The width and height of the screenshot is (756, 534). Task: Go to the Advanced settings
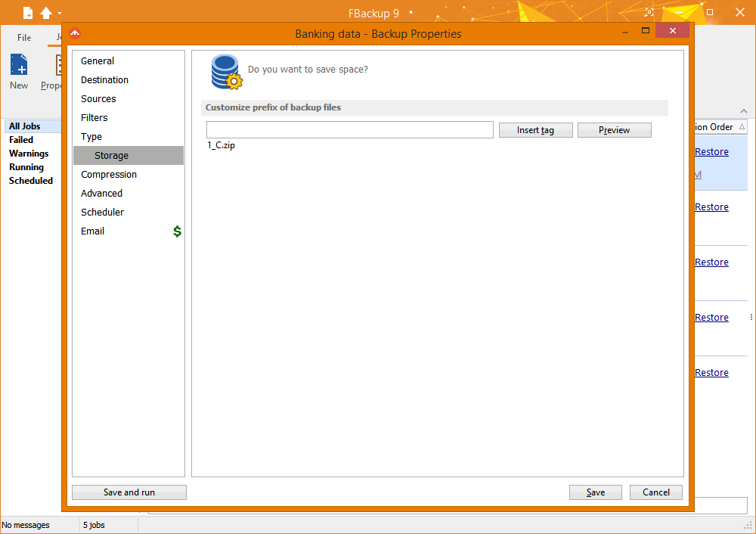pyautogui.click(x=129, y=193)
